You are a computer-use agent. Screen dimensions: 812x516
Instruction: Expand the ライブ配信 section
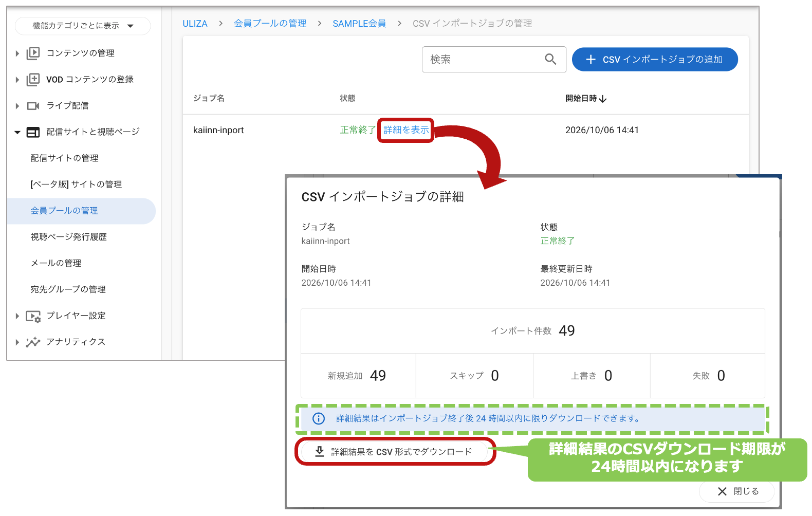17,106
